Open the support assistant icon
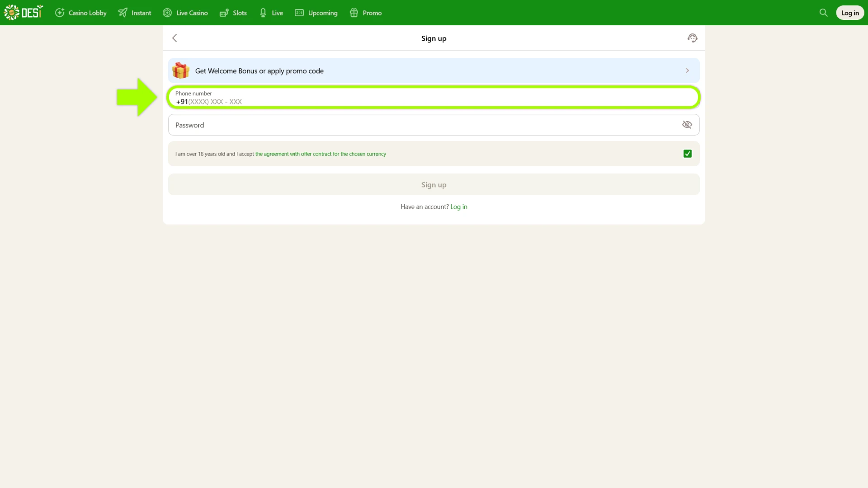Screen dimensions: 868x488 (692, 38)
